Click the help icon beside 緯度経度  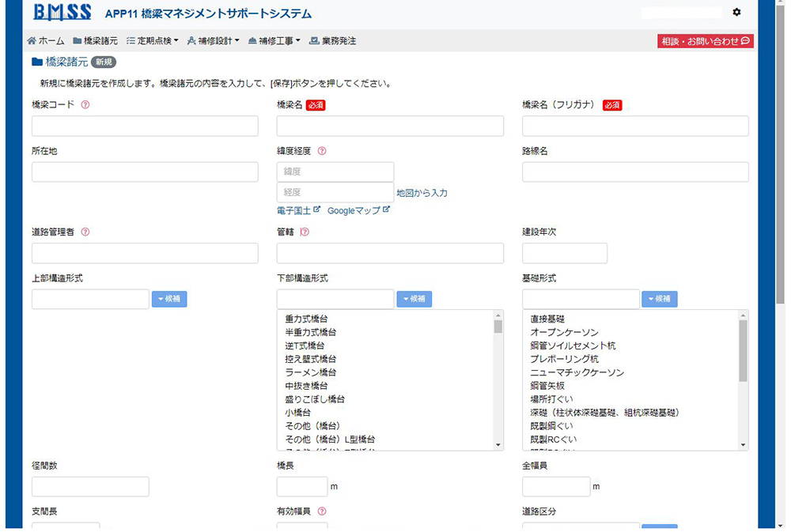pos(322,151)
